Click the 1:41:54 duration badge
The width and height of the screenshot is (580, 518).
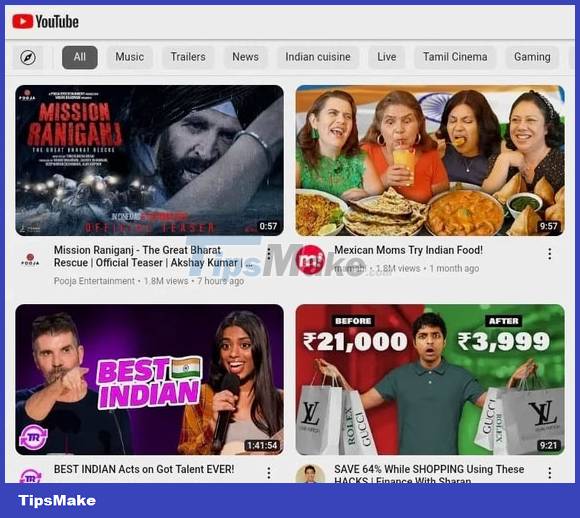click(x=262, y=445)
